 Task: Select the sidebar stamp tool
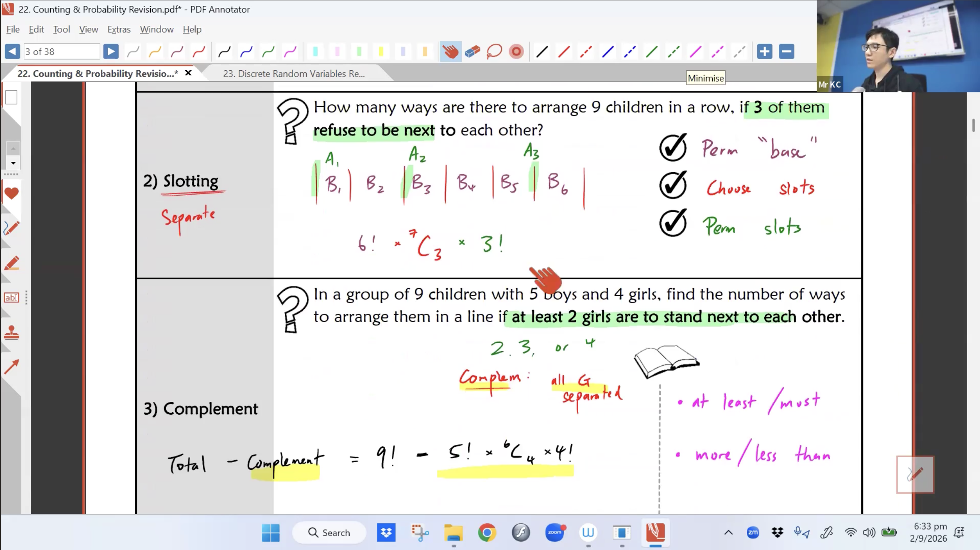tap(11, 332)
